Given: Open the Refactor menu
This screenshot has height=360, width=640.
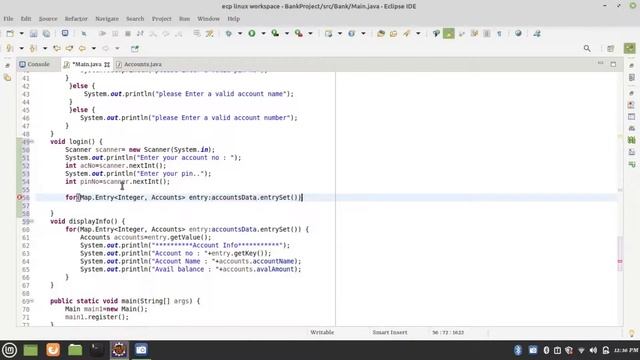Looking at the screenshot, I should [76, 19].
